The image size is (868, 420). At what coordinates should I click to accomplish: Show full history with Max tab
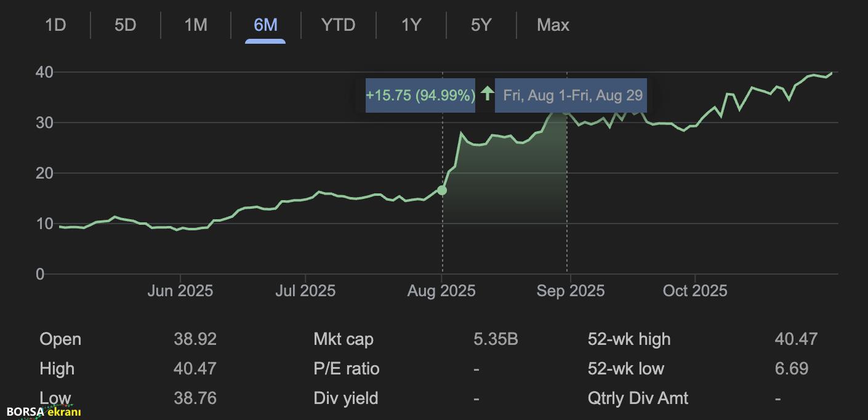coord(553,25)
